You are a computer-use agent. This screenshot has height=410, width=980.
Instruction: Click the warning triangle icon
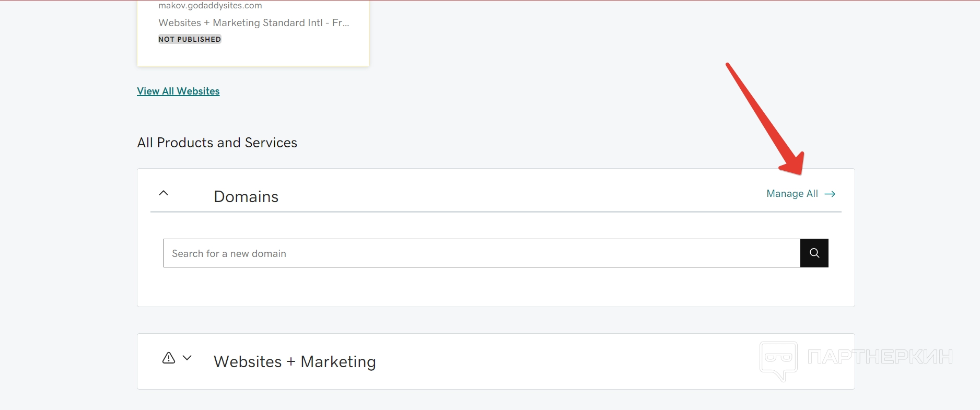[x=168, y=358]
